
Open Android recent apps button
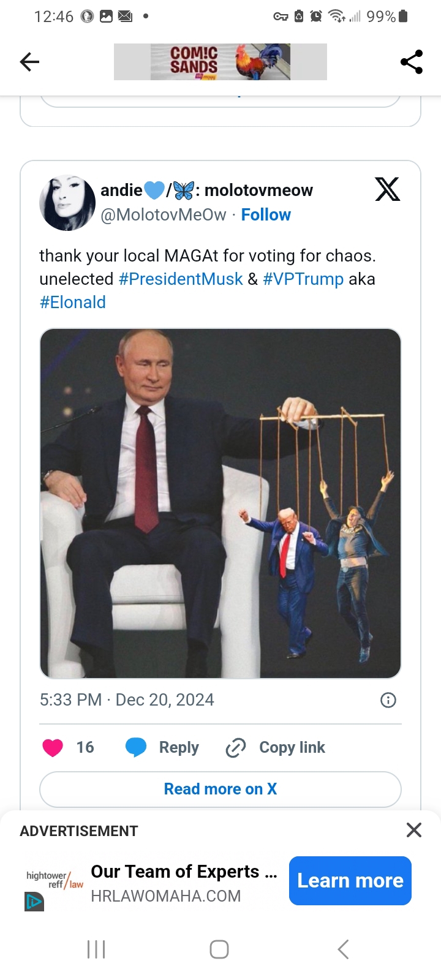96,949
